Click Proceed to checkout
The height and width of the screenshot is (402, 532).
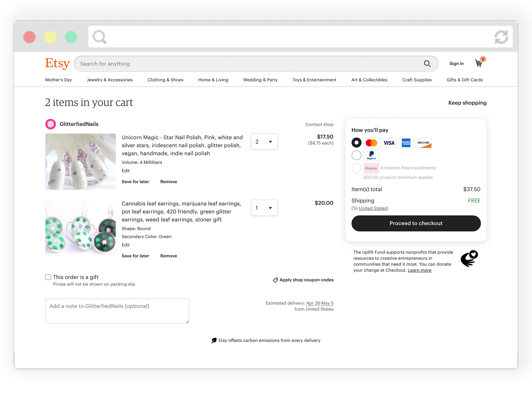(416, 223)
